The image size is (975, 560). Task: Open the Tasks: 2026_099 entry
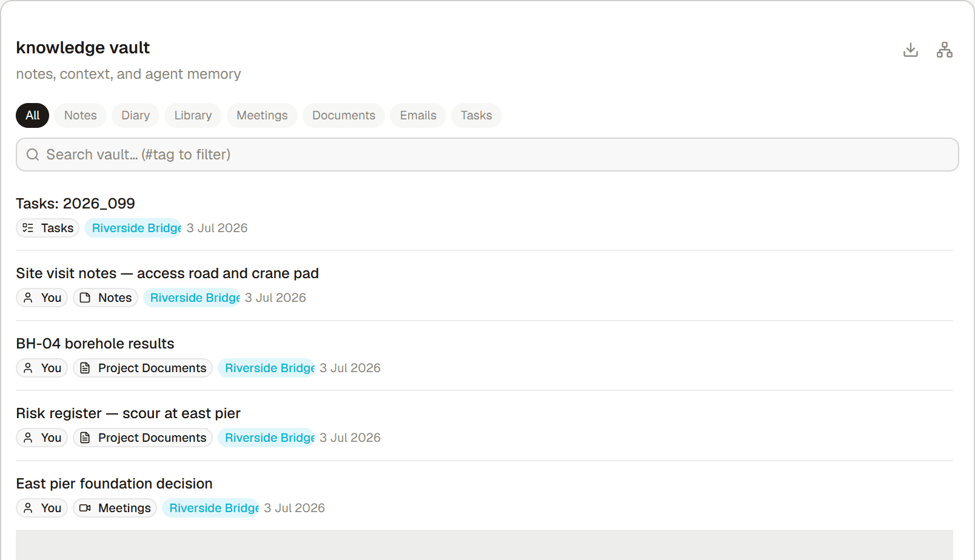(75, 204)
